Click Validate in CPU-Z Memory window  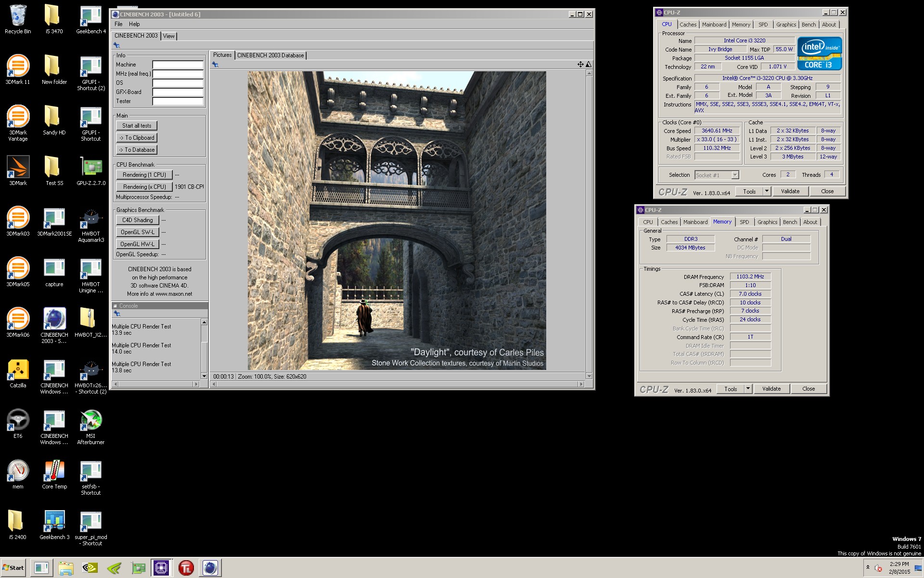click(x=771, y=389)
